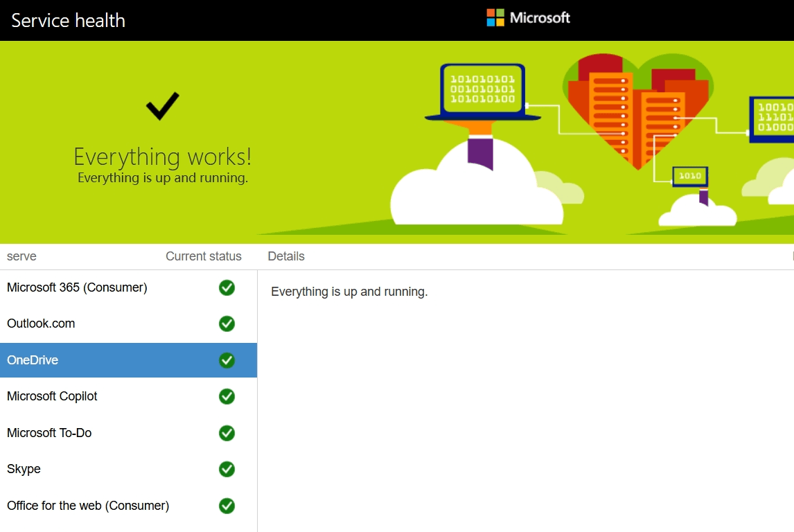
Task: Click the Microsoft Copilot green status checkmark
Action: [x=227, y=396]
